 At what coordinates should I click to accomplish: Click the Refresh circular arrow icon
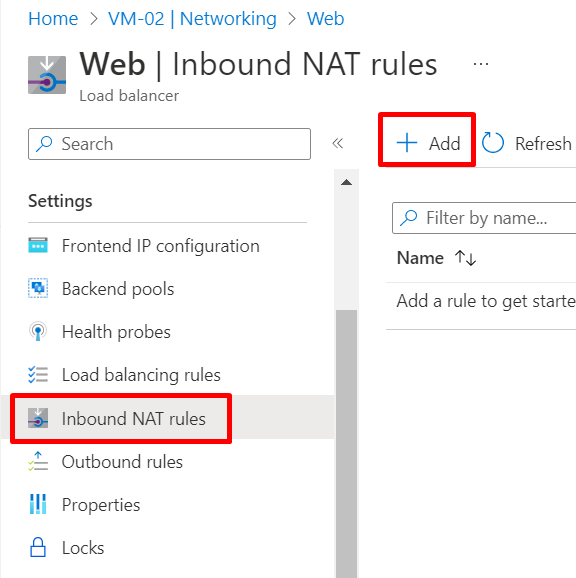coord(493,143)
